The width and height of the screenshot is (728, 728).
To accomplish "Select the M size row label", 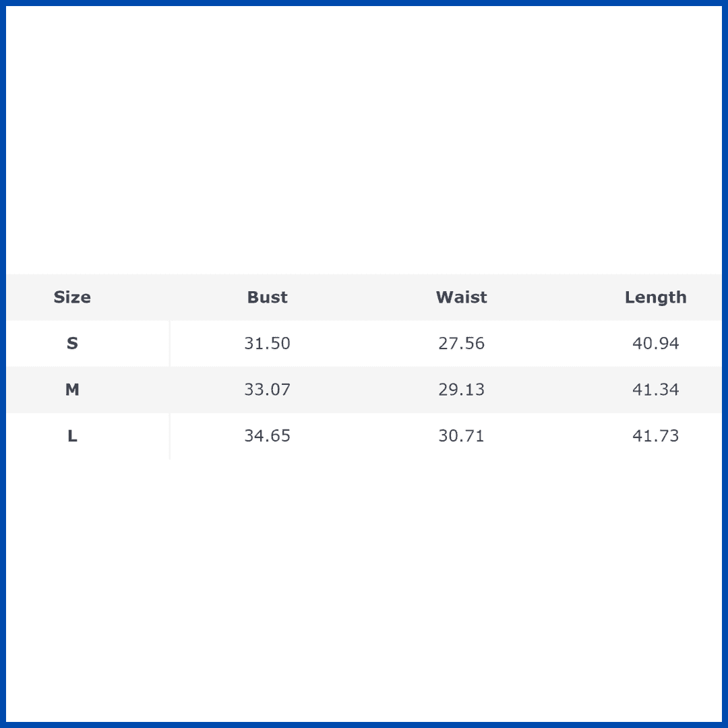I will (72, 390).
